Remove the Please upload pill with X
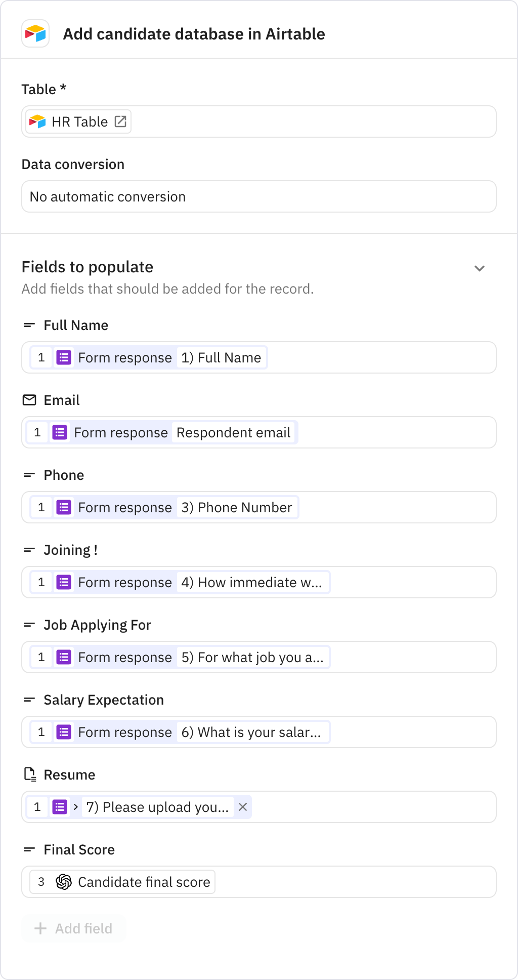518x980 pixels. click(x=243, y=807)
